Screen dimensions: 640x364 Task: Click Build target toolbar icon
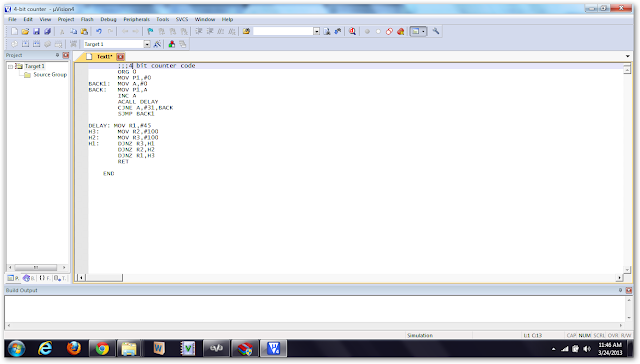[25, 44]
